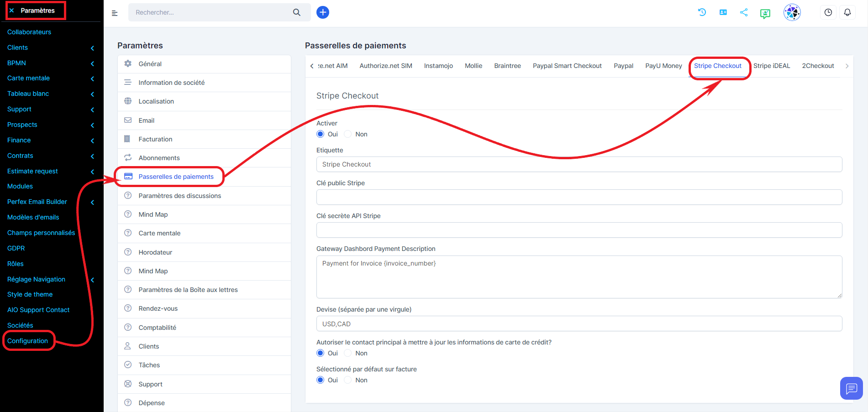The width and height of the screenshot is (868, 412).
Task: Open Configuration in sidebar
Action: tap(27, 341)
